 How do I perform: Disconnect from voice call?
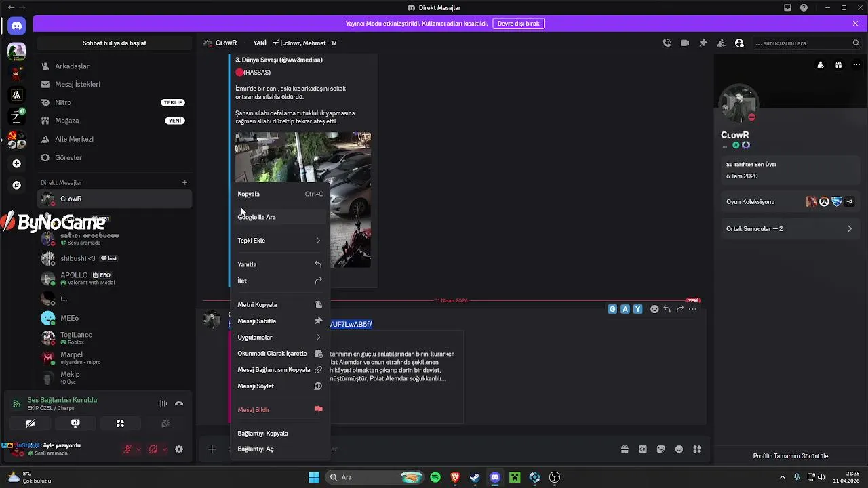pyautogui.click(x=179, y=403)
